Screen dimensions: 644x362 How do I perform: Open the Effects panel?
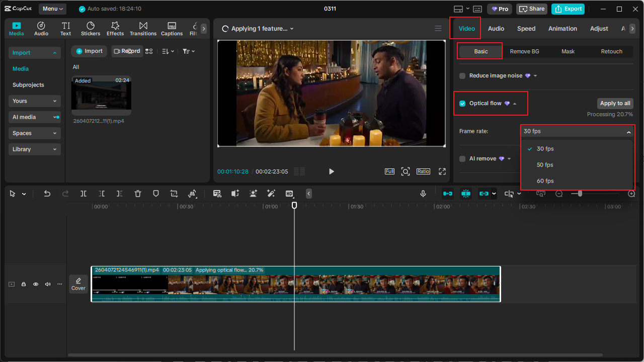(x=115, y=29)
